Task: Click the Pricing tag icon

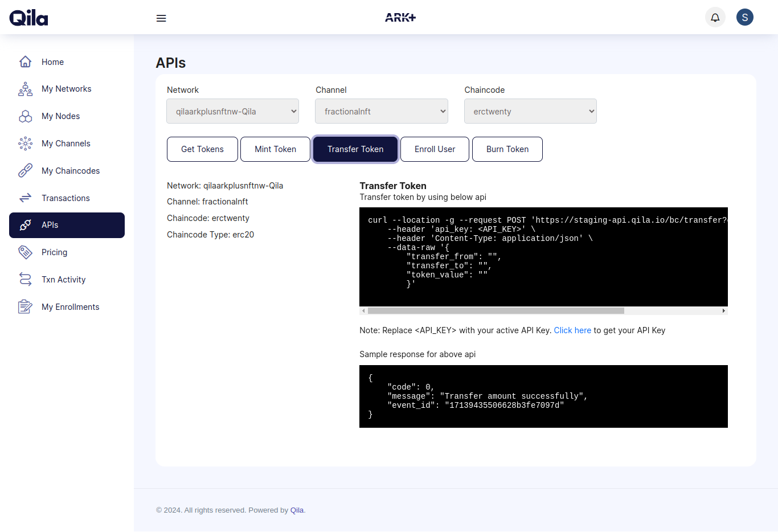Action: 25,252
